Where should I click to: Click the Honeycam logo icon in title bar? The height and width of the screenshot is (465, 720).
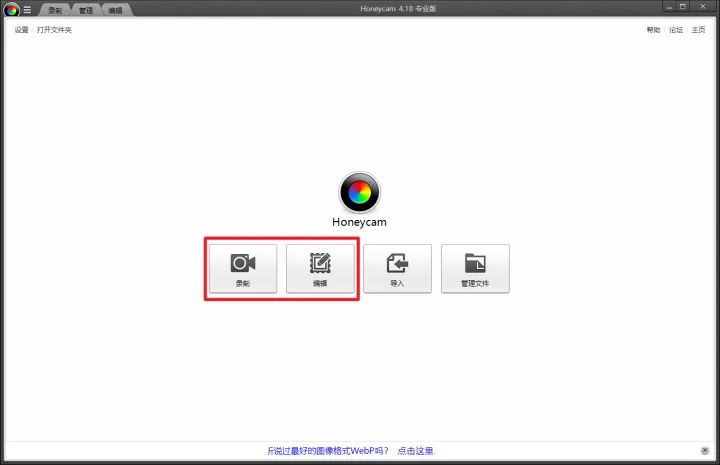coord(11,9)
